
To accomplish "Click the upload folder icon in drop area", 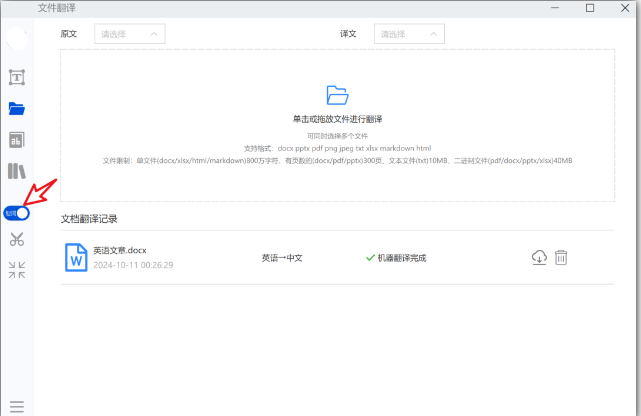I will [337, 95].
